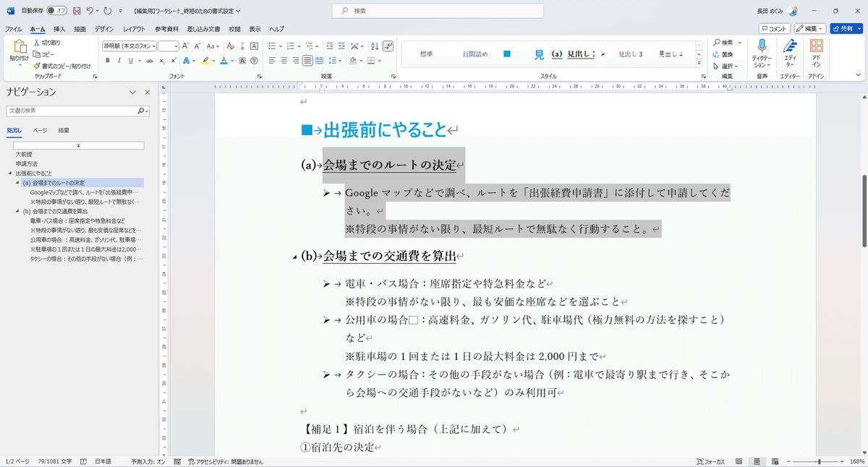Open the 選択 dropdown in editing group
This screenshot has width=868, height=467.
(726, 66)
